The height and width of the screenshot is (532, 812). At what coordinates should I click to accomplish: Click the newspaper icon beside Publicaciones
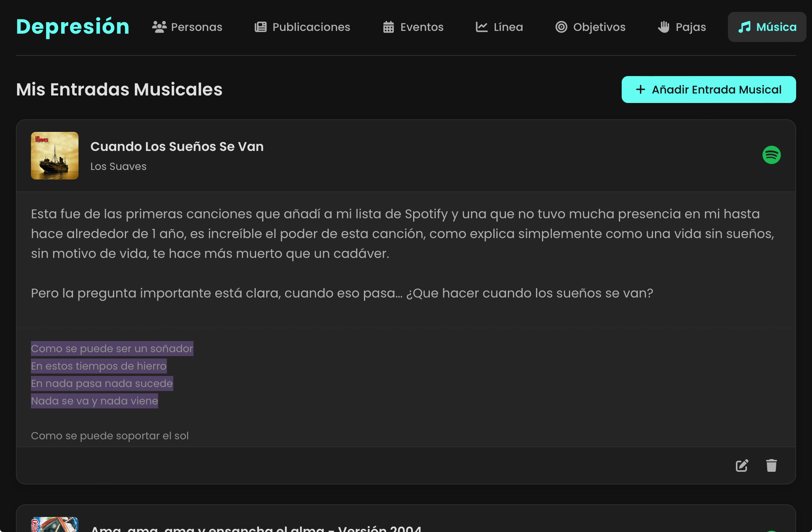(260, 27)
